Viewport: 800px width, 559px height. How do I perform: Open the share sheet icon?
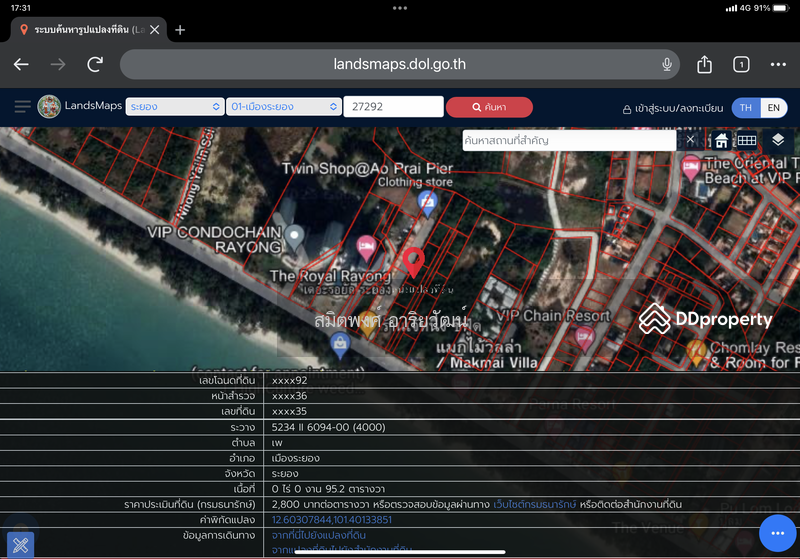coord(704,64)
